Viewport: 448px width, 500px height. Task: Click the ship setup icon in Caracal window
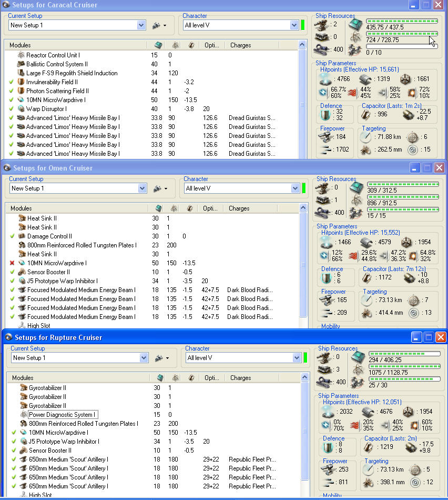(x=156, y=25)
